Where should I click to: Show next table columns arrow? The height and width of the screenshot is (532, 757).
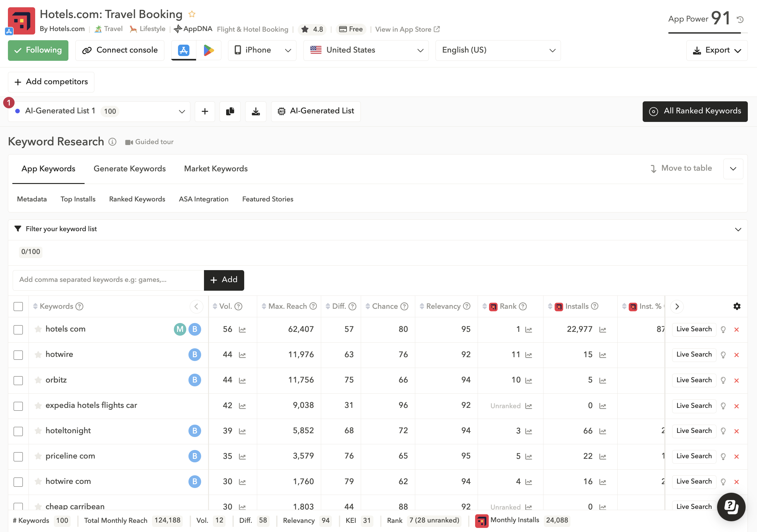click(677, 306)
